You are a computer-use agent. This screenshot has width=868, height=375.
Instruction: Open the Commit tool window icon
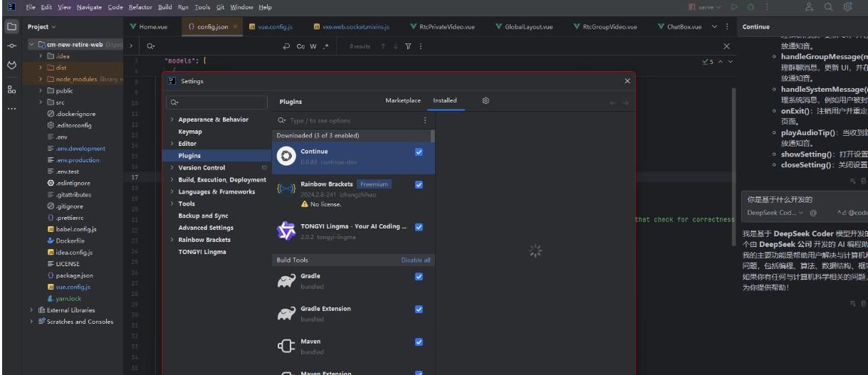[11, 46]
